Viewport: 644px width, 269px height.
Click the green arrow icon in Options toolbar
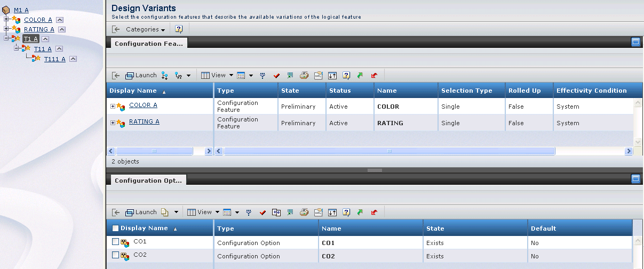pos(360,212)
